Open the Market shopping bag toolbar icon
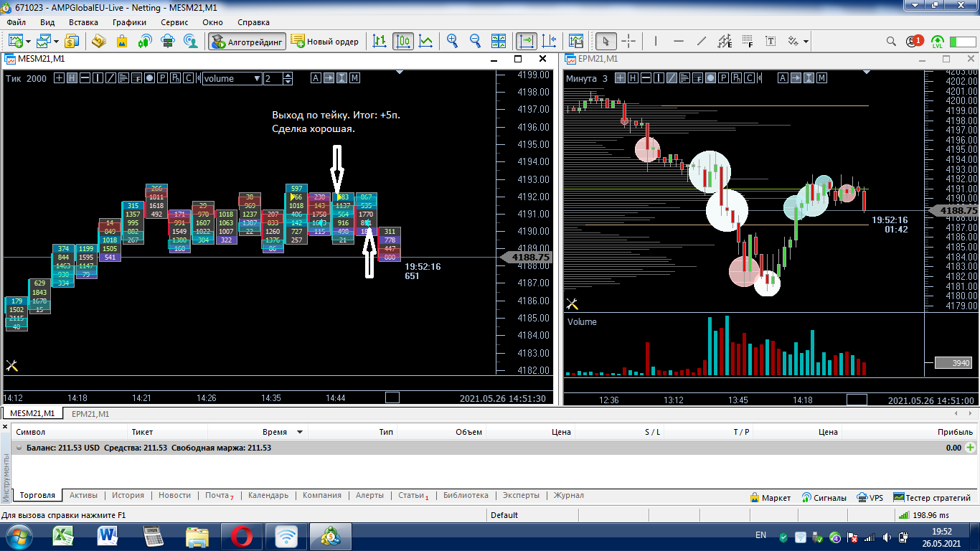Viewport: 980px width, 551px height. tap(122, 41)
